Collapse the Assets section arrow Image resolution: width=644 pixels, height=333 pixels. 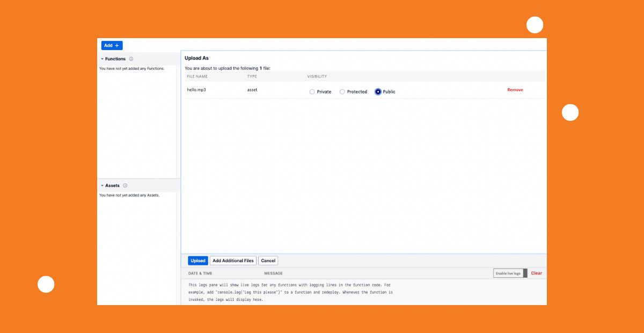tap(102, 186)
